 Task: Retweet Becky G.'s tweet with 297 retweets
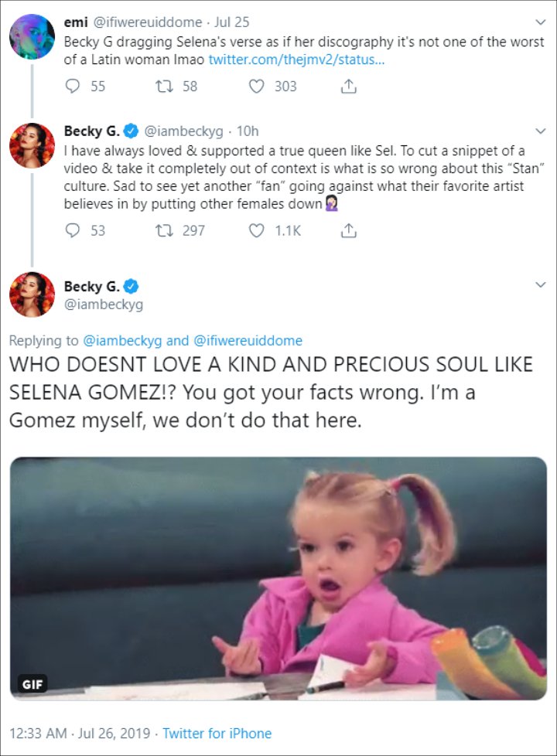click(x=164, y=230)
